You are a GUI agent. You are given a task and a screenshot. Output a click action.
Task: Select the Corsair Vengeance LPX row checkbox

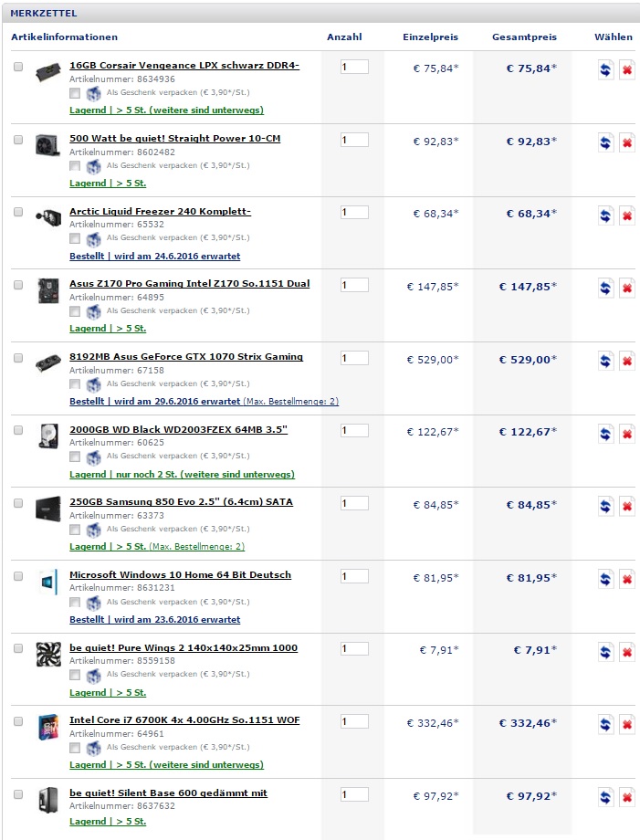[x=18, y=67]
